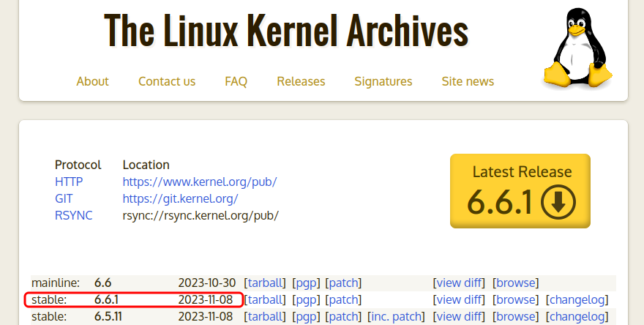This screenshot has width=644, height=325.
Task: Open the FAQ menu item
Action: 236,81
